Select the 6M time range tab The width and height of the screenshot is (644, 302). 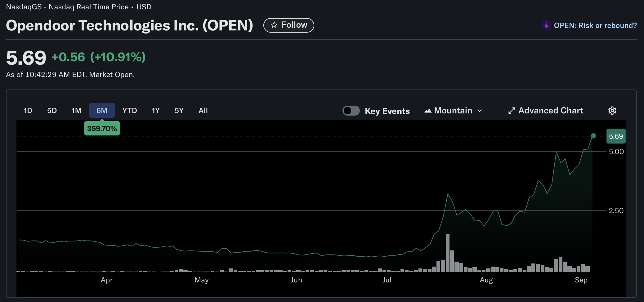[x=102, y=111]
